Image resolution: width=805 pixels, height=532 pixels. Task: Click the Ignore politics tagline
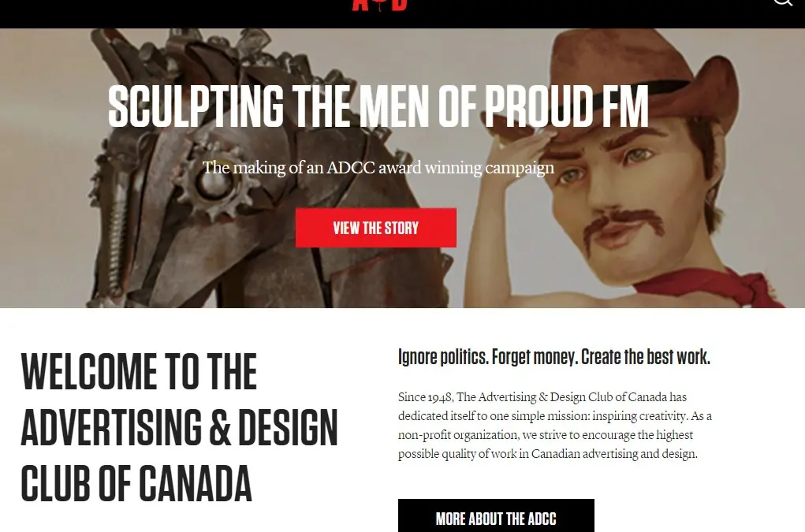point(554,356)
